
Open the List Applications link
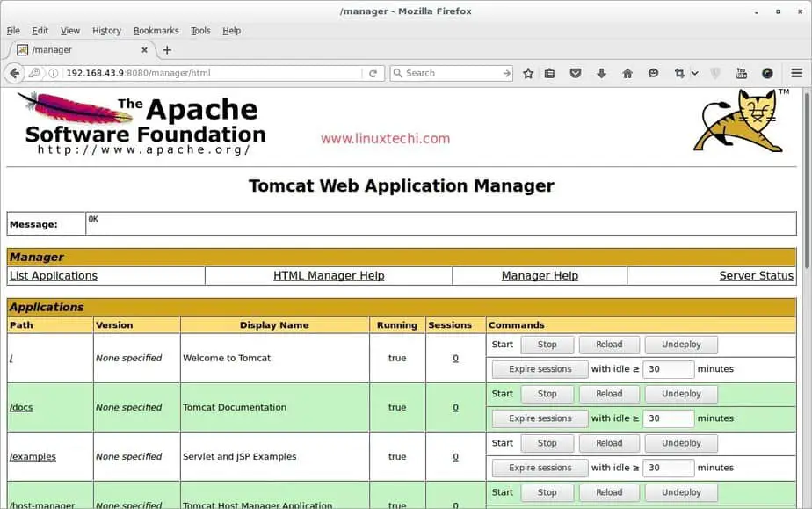pos(54,275)
